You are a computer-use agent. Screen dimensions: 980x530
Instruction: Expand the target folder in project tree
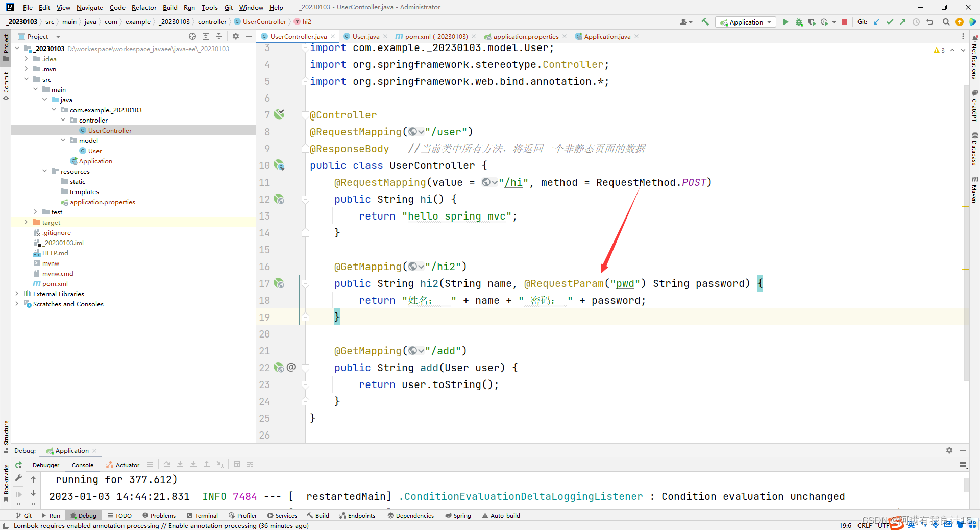26,222
